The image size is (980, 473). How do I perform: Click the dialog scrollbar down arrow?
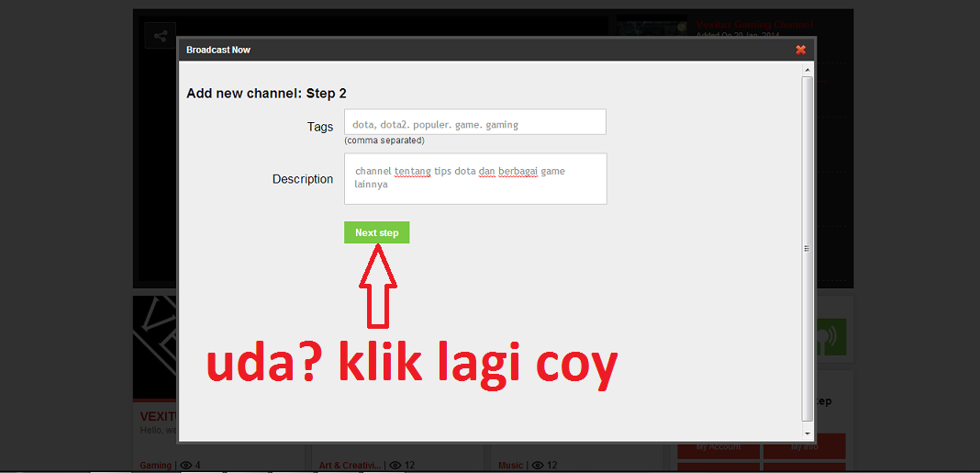click(x=807, y=433)
